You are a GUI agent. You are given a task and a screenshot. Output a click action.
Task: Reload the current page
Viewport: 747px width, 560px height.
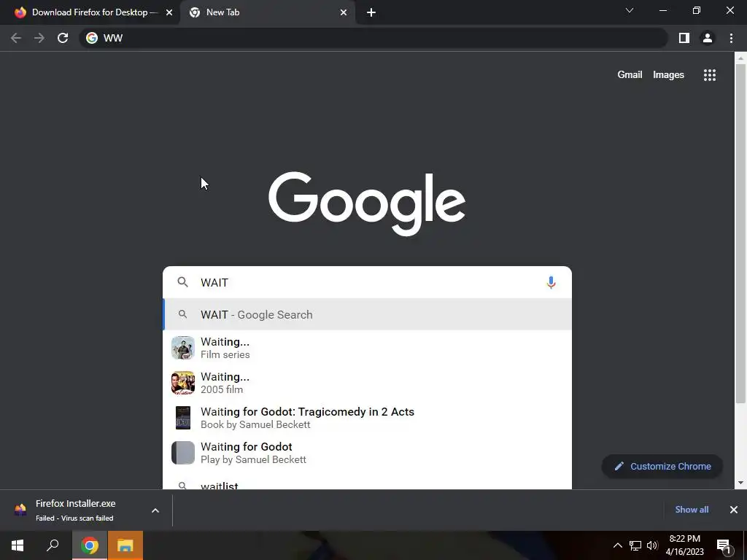[x=63, y=38]
